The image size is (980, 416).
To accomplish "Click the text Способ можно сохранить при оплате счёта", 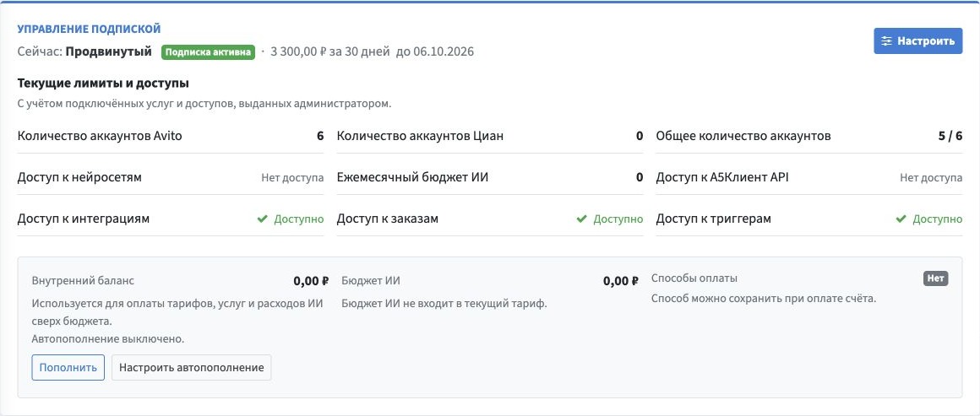I will pyautogui.click(x=764, y=299).
